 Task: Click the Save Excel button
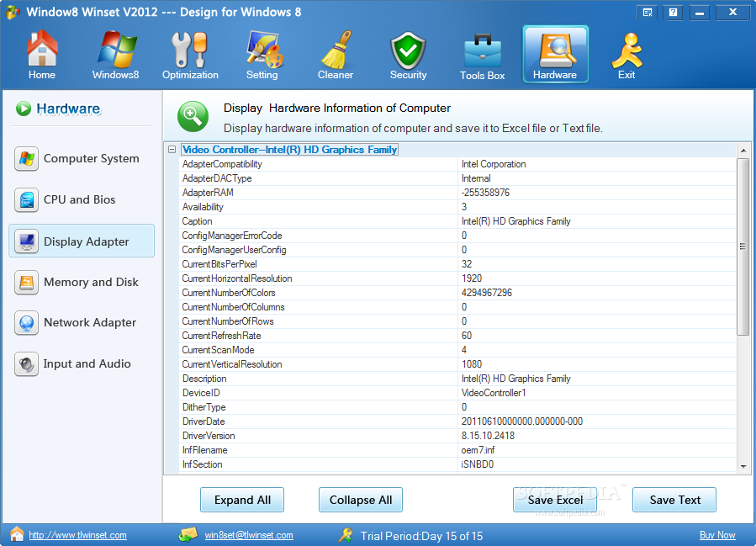pyautogui.click(x=555, y=500)
